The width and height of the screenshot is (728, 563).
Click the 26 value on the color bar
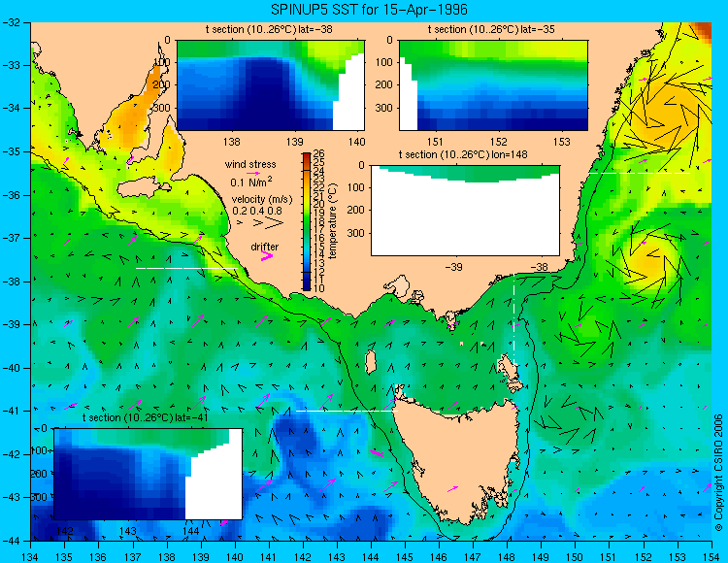click(319, 153)
